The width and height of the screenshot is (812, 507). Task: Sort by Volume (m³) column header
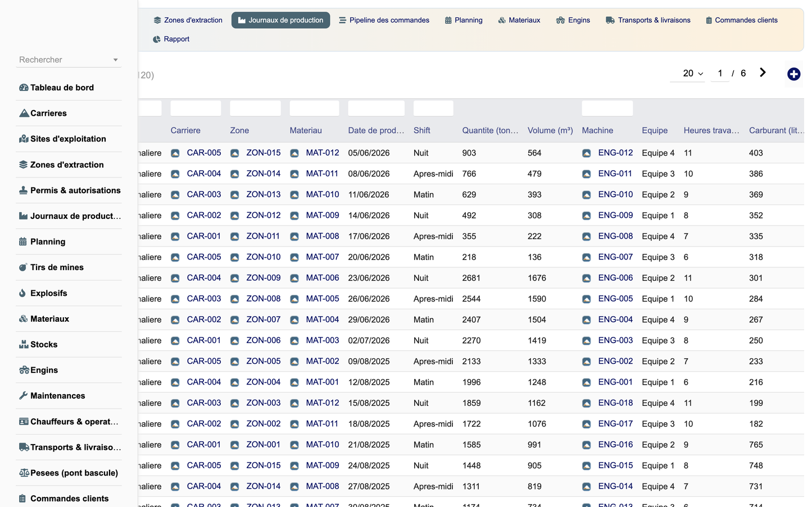click(550, 130)
